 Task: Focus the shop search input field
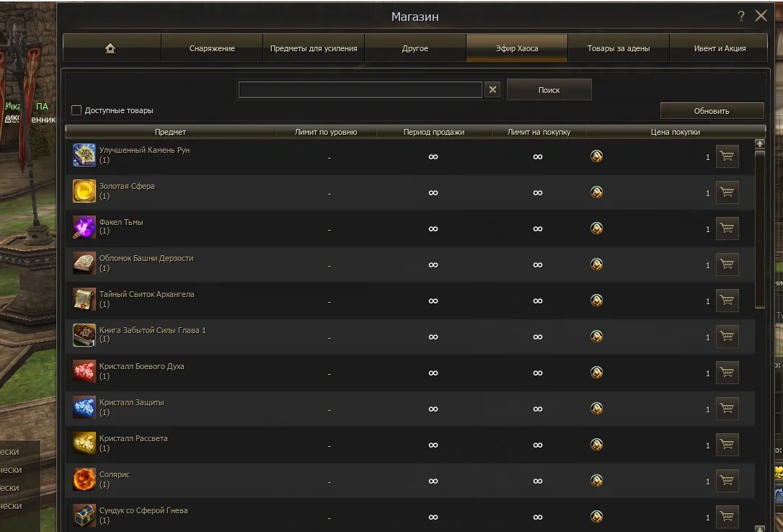pyautogui.click(x=360, y=89)
